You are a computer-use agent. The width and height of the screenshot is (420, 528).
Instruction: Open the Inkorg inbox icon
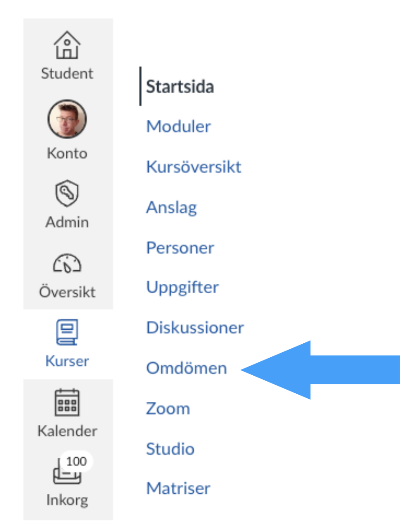pyautogui.click(x=67, y=472)
